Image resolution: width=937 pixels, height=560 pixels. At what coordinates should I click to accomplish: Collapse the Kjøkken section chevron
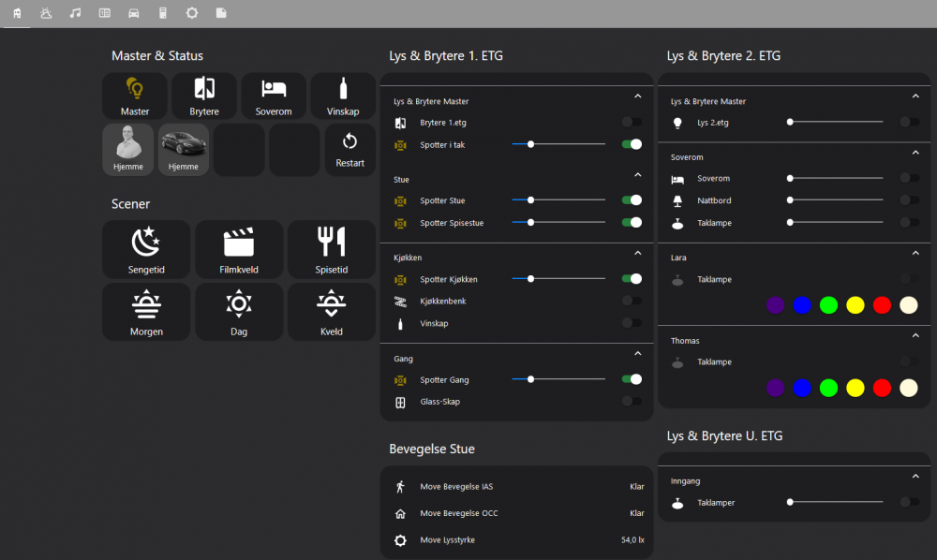637,253
